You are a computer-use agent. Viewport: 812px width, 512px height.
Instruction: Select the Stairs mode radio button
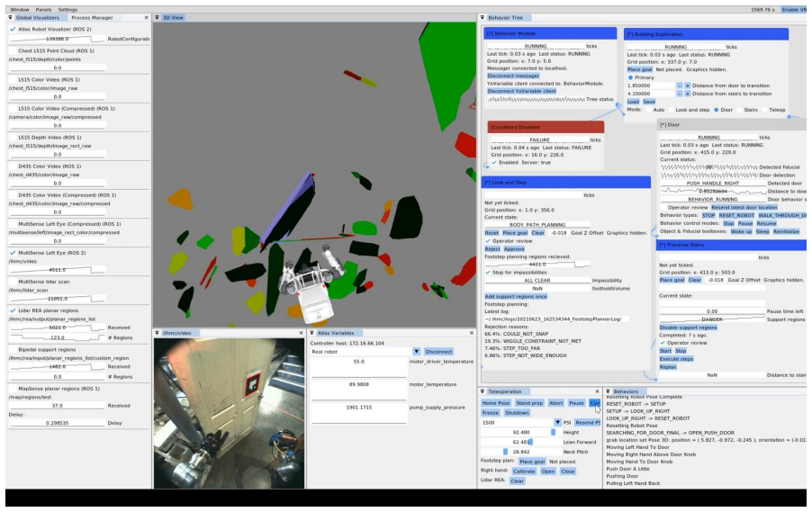(x=739, y=110)
